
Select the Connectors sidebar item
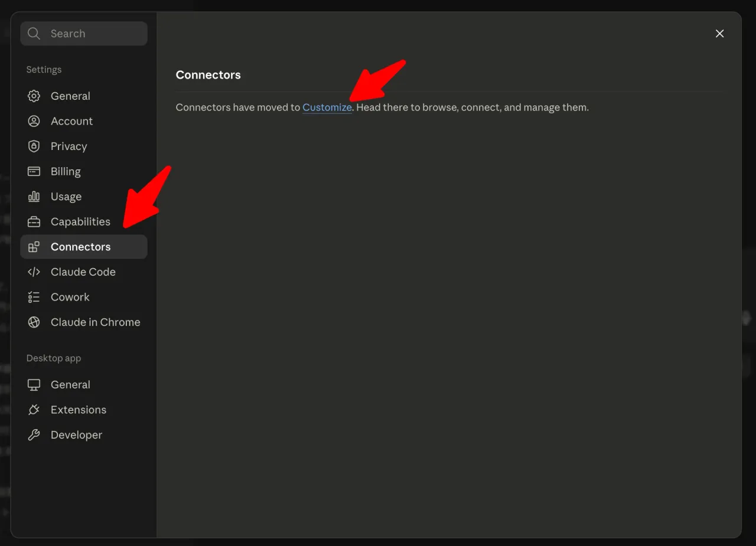(84, 247)
